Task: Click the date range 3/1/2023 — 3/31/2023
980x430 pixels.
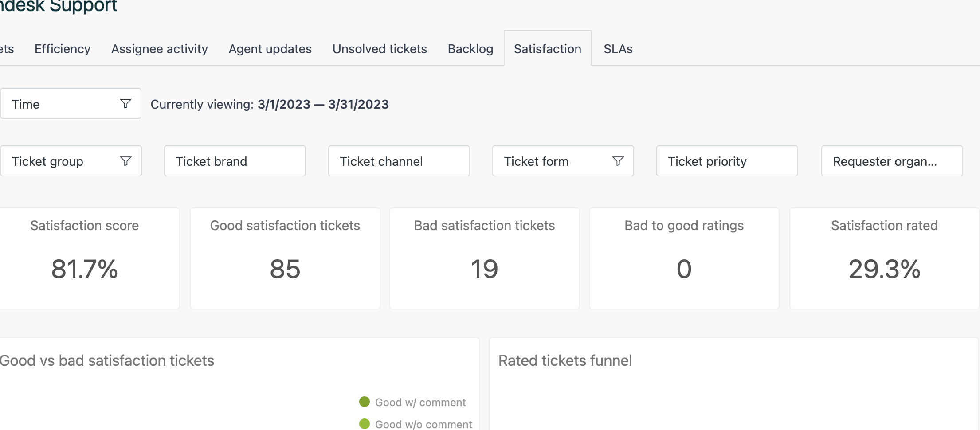Action: point(323,104)
